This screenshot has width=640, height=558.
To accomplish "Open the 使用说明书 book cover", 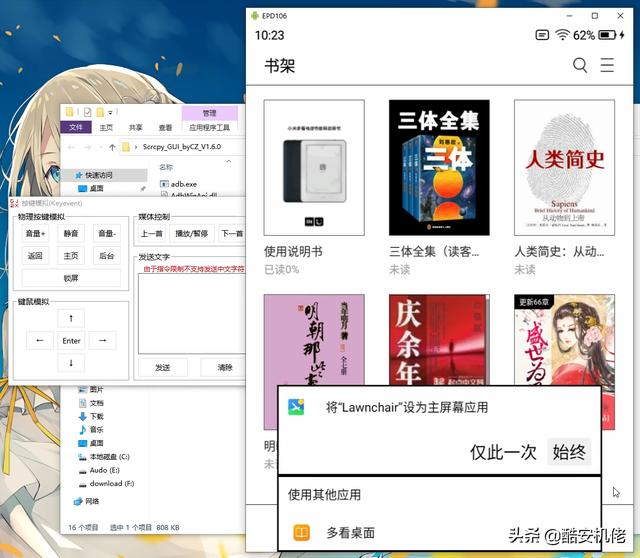I will pyautogui.click(x=314, y=168).
